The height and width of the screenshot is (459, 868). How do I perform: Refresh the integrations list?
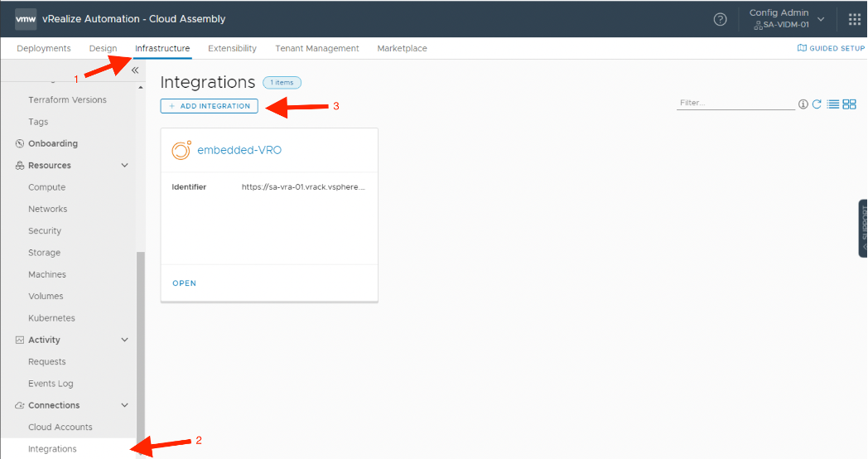click(817, 104)
